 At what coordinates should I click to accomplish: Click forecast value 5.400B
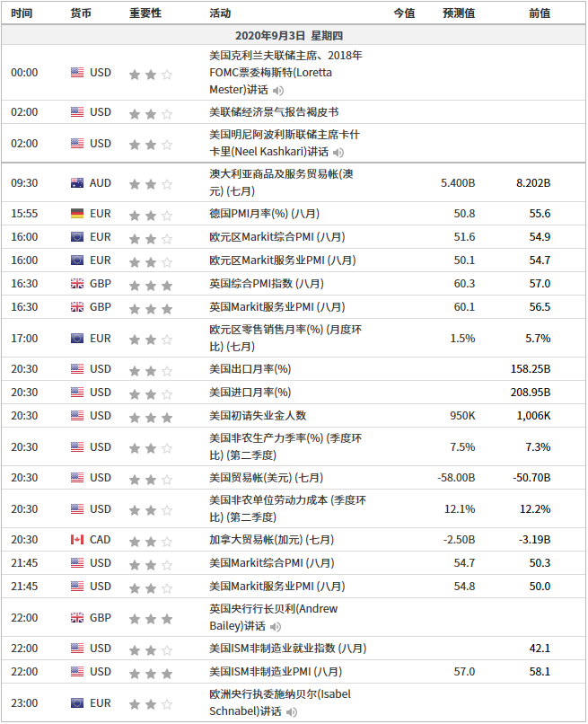point(458,183)
